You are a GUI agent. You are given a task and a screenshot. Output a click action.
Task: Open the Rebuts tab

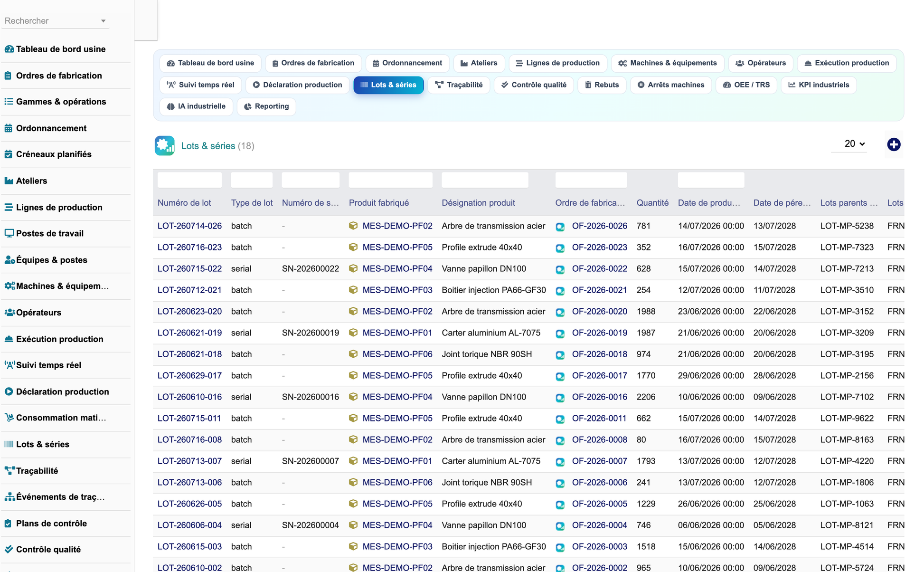(x=602, y=85)
